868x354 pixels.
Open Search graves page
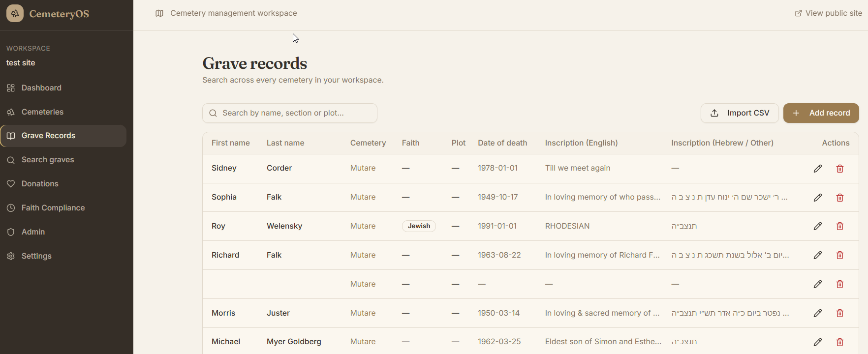(x=63, y=160)
